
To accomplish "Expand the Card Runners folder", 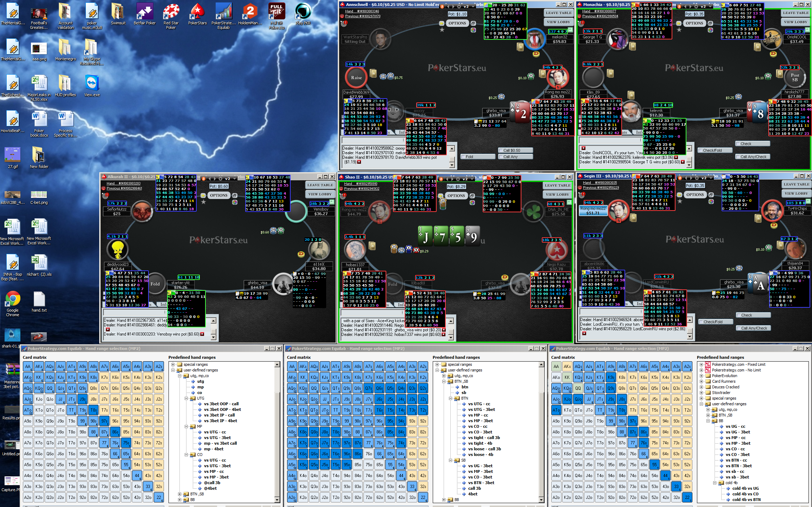I will [702, 381].
